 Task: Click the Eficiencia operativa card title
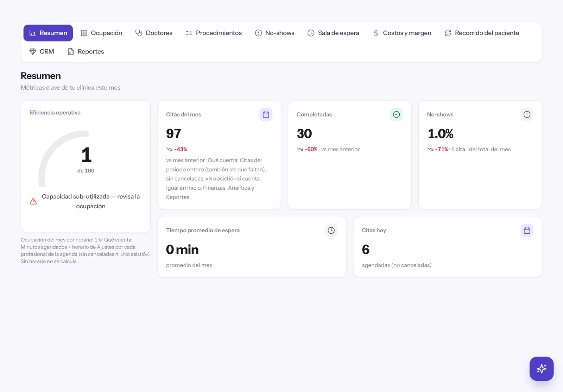(55, 113)
